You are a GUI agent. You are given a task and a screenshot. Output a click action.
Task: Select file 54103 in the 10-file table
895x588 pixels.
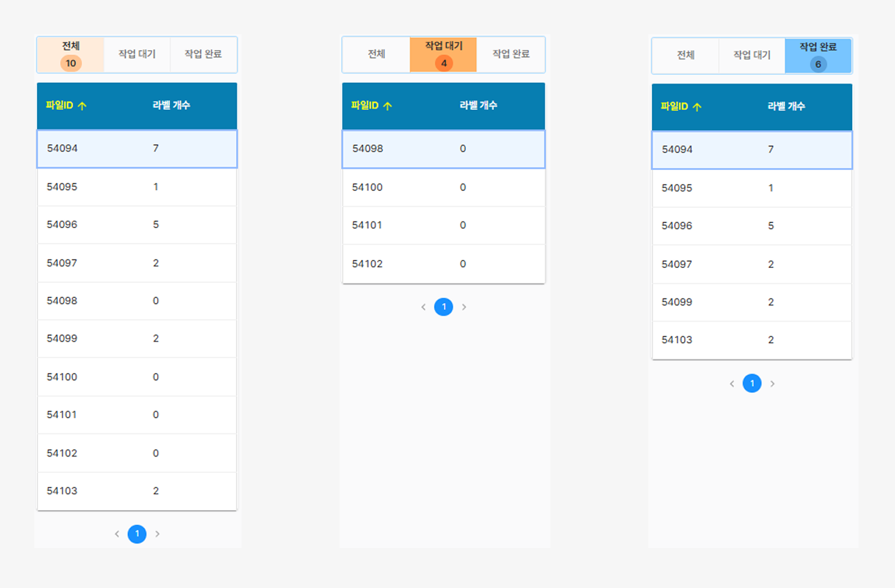137,491
